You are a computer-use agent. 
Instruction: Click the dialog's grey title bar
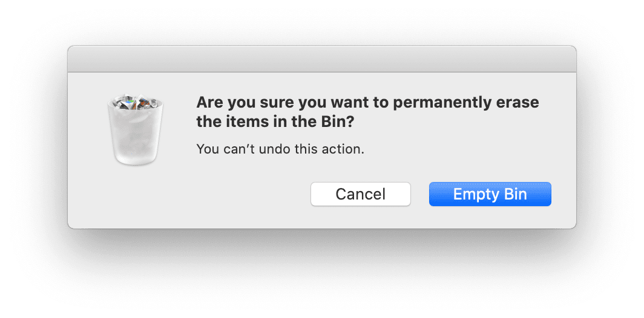pos(321,59)
